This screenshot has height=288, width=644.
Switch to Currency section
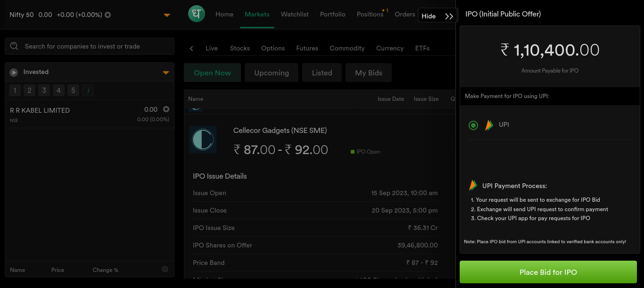click(x=390, y=48)
